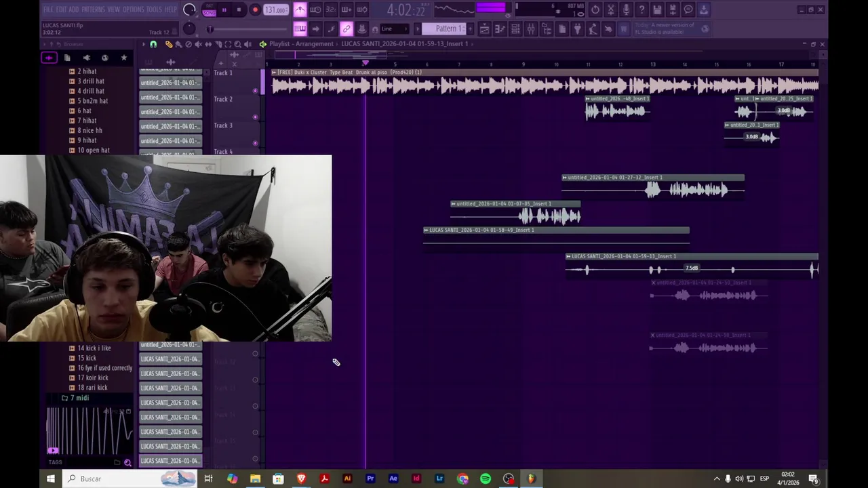Click the stop playback button

239,9
